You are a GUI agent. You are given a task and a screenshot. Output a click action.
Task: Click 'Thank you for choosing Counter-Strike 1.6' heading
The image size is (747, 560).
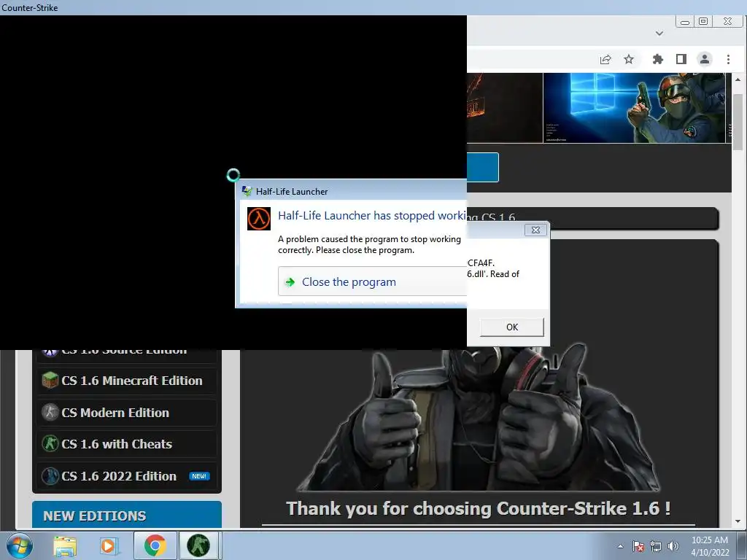point(478,508)
